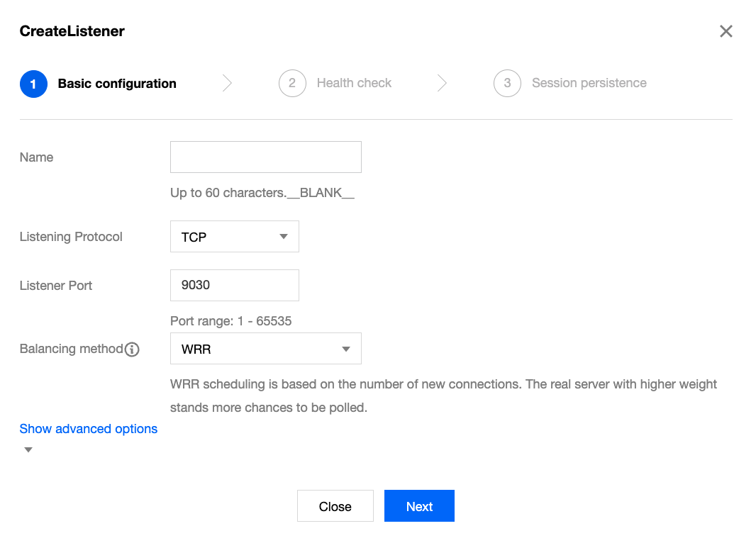Close the CreateListener dialog with the X icon
The height and width of the screenshot is (543, 756).
(726, 31)
